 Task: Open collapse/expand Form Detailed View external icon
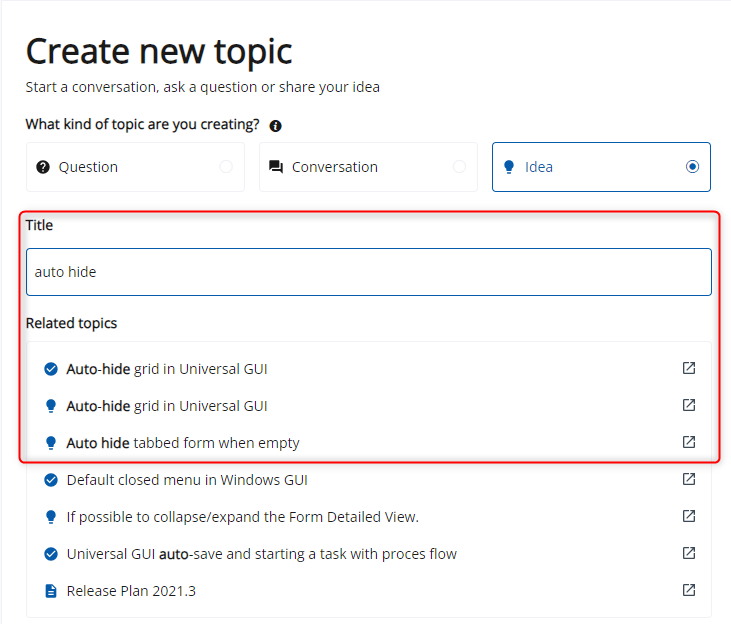689,516
